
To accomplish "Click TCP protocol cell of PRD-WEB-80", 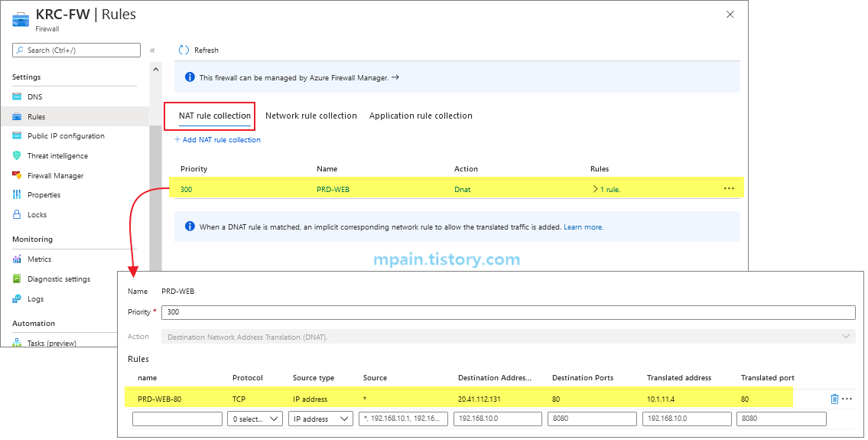I will [x=239, y=399].
